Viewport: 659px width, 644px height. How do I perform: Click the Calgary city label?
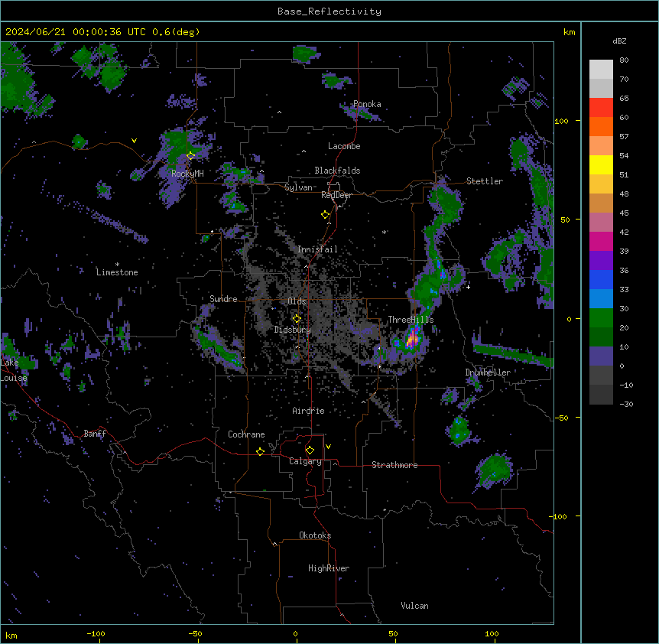305,461
